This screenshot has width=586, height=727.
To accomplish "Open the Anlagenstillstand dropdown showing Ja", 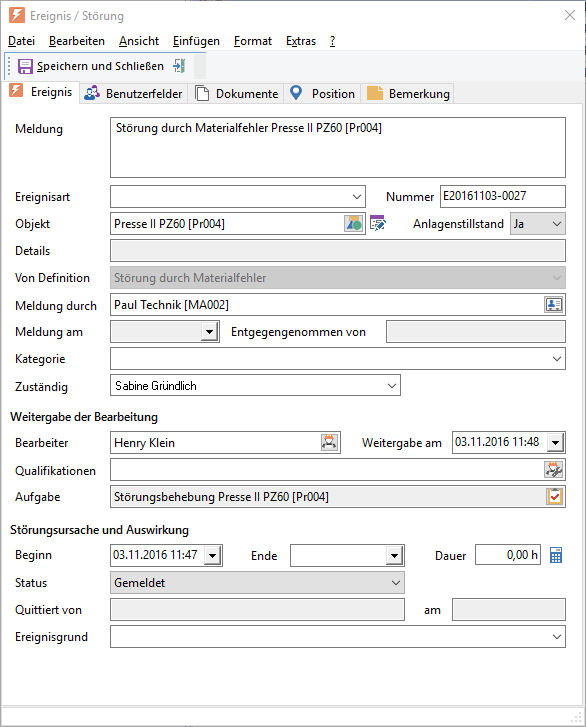I will 557,224.
